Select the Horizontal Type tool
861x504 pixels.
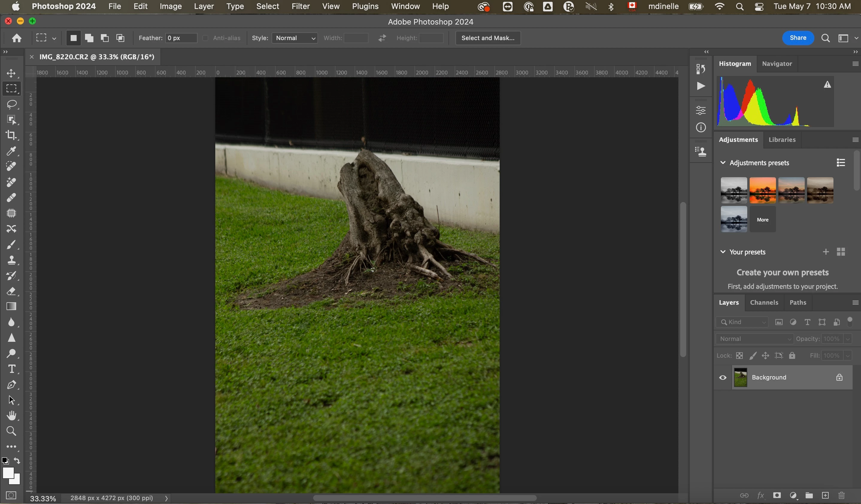point(11,369)
